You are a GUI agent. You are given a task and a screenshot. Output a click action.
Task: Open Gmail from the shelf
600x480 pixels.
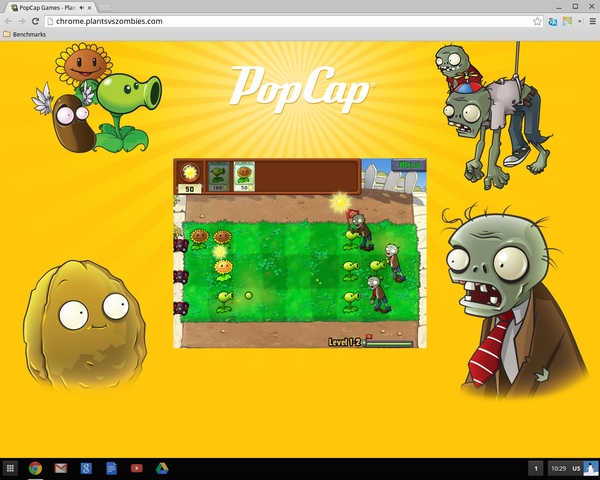tap(60, 468)
